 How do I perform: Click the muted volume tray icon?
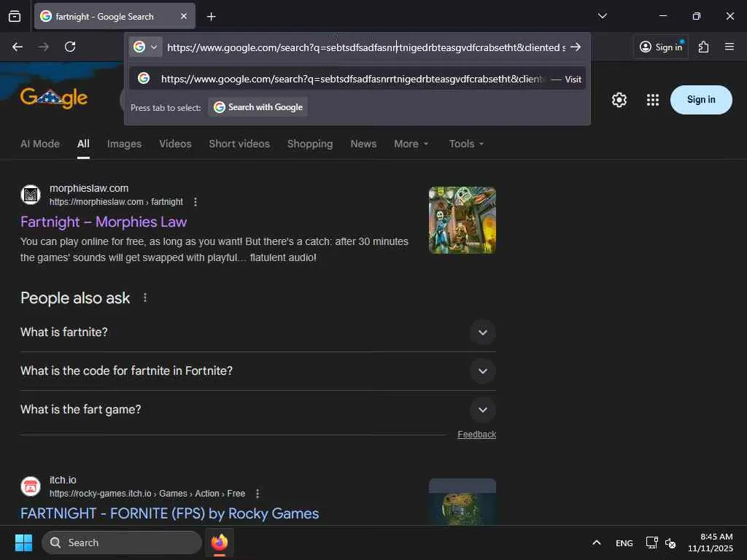coord(671,542)
